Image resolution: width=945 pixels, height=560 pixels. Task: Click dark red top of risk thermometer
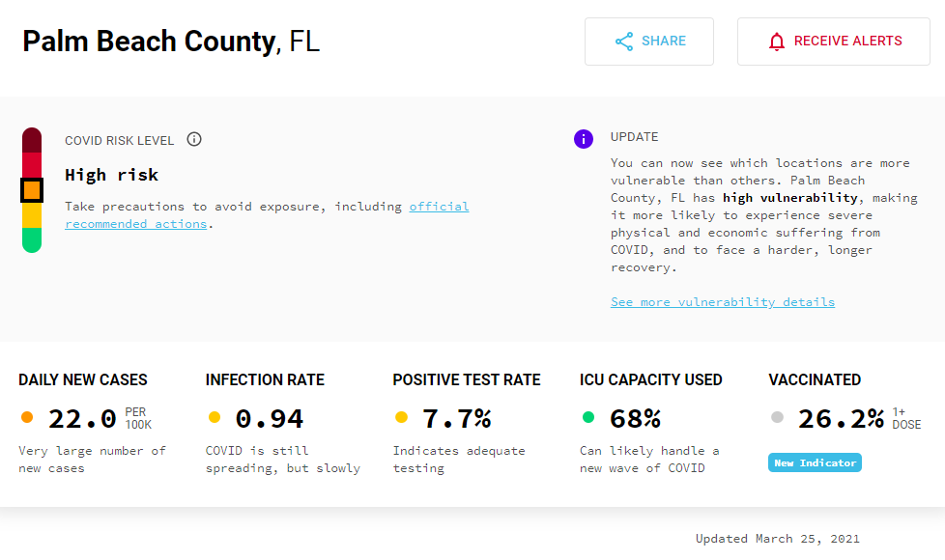[x=32, y=139]
